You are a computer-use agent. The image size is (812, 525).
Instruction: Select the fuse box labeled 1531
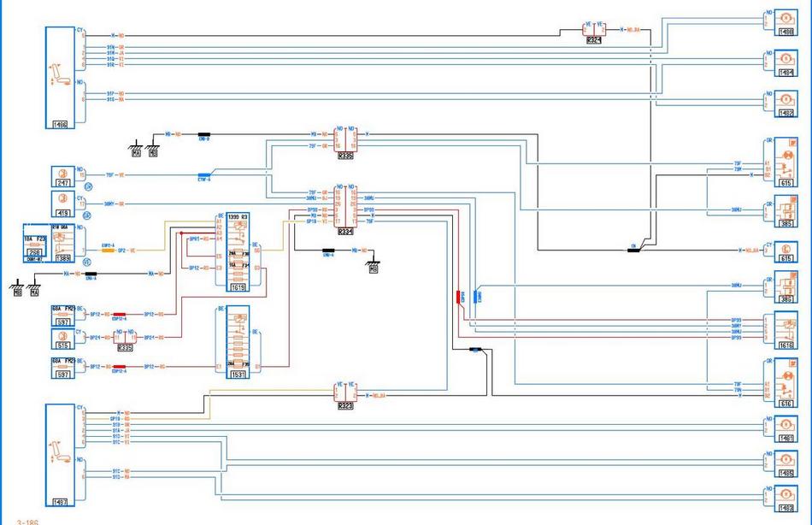[x=237, y=344]
